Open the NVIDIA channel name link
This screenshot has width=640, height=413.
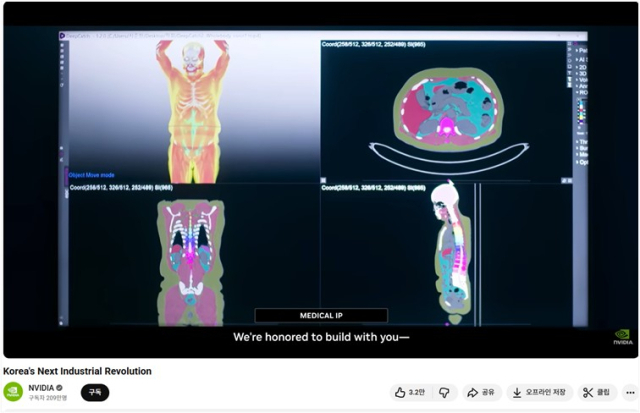41,387
